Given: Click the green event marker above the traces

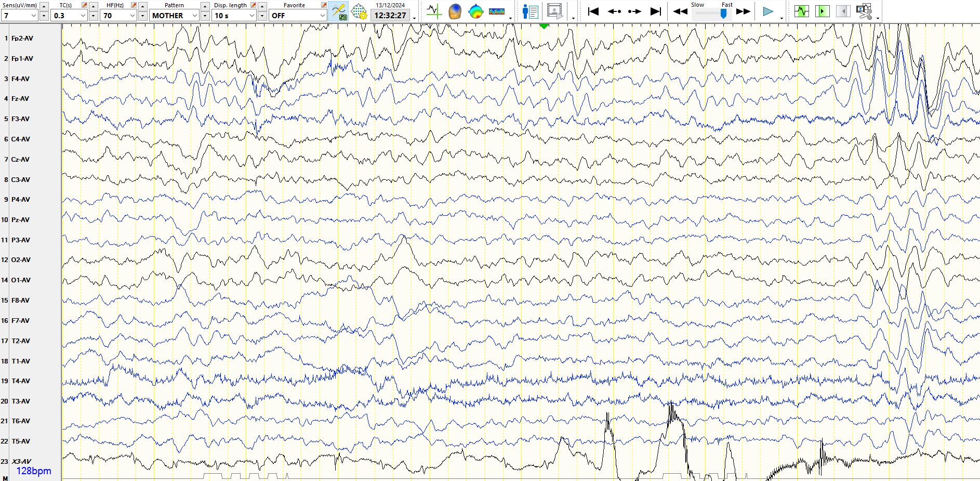Looking at the screenshot, I should point(544,26).
